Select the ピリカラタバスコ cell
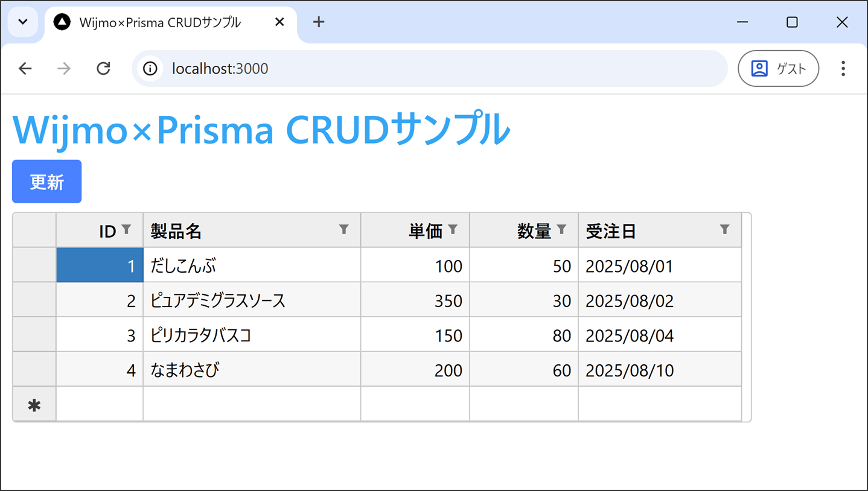Viewport: 868px width, 491px height. pos(252,335)
